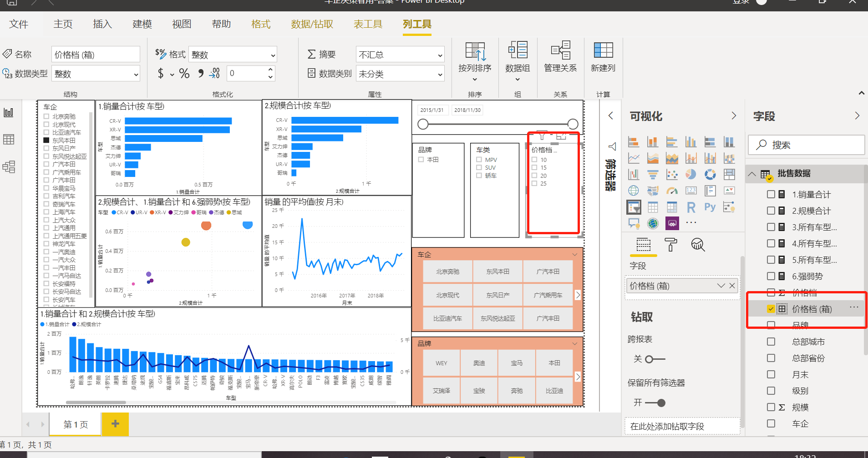Click the date slider left handle
The width and height of the screenshot is (868, 458).
click(x=423, y=124)
